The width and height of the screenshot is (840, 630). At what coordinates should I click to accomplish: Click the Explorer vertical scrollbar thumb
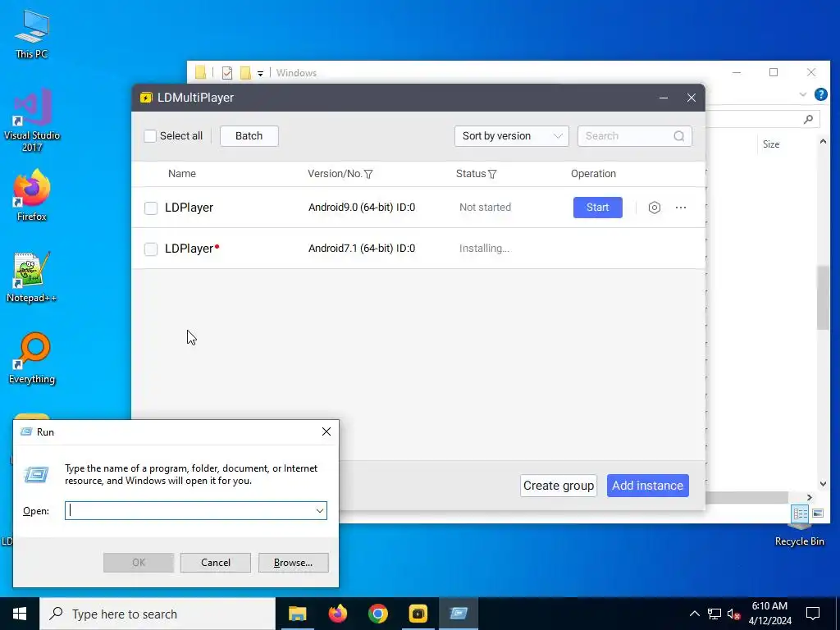[x=823, y=297]
